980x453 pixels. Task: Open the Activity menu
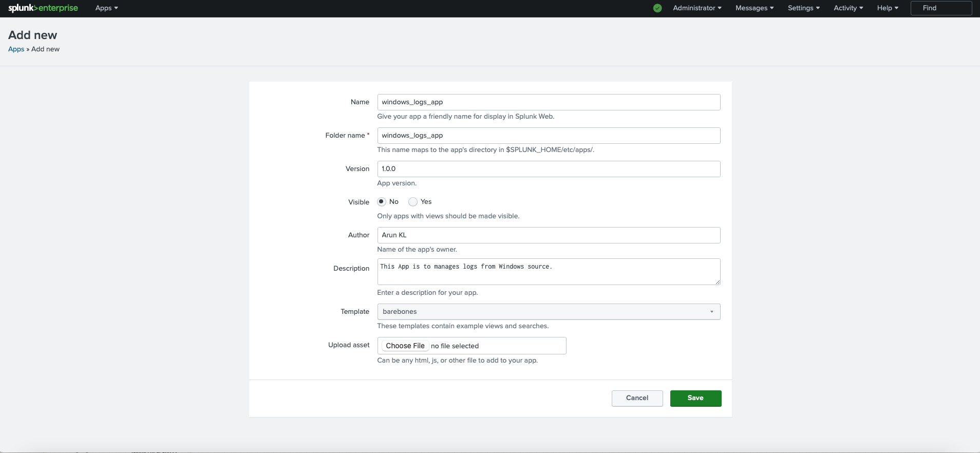[849, 8]
